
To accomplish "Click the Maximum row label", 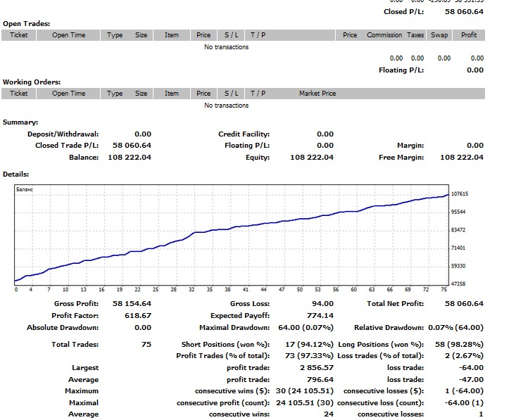I will pyautogui.click(x=82, y=391).
